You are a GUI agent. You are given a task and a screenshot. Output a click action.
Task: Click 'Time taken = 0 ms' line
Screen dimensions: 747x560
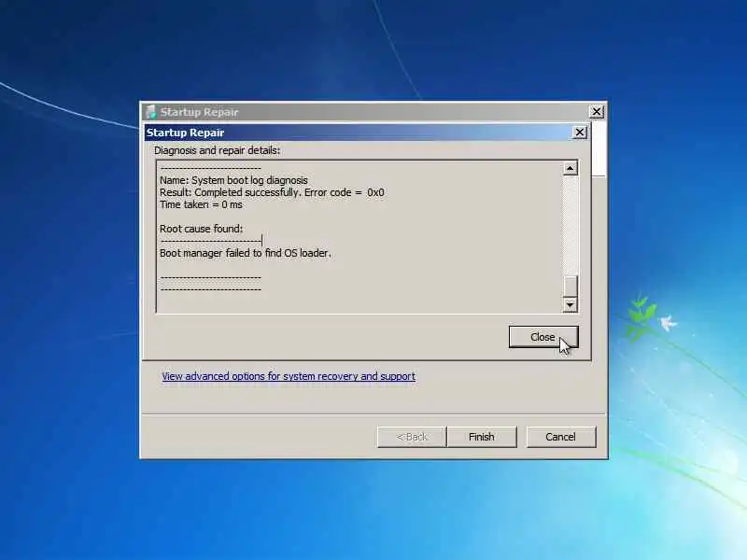click(x=201, y=204)
